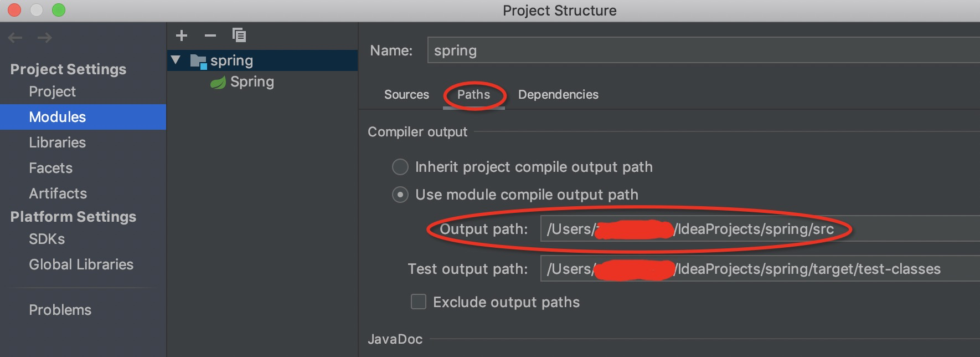This screenshot has width=980, height=357.
Task: Select the Spring facet leaf icon
Action: (218, 83)
